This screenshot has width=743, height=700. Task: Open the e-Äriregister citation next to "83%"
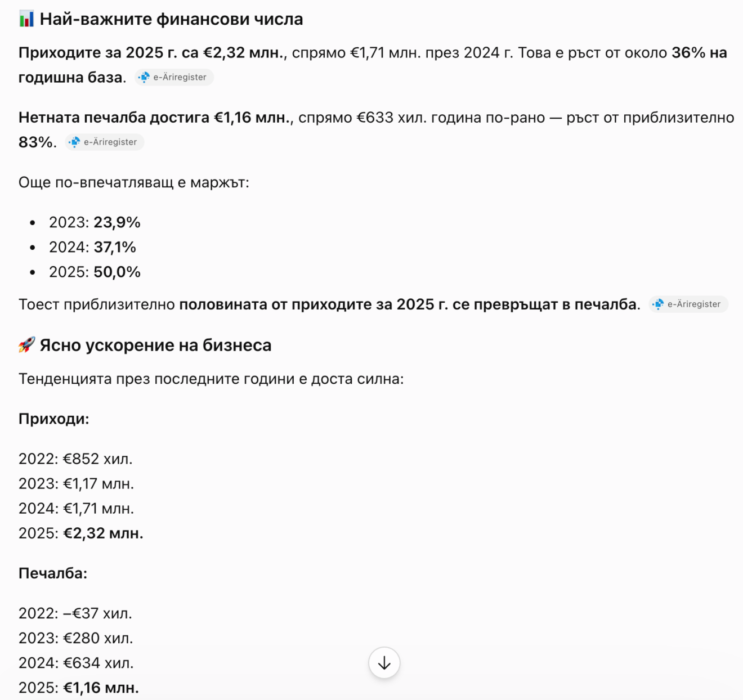(x=105, y=142)
